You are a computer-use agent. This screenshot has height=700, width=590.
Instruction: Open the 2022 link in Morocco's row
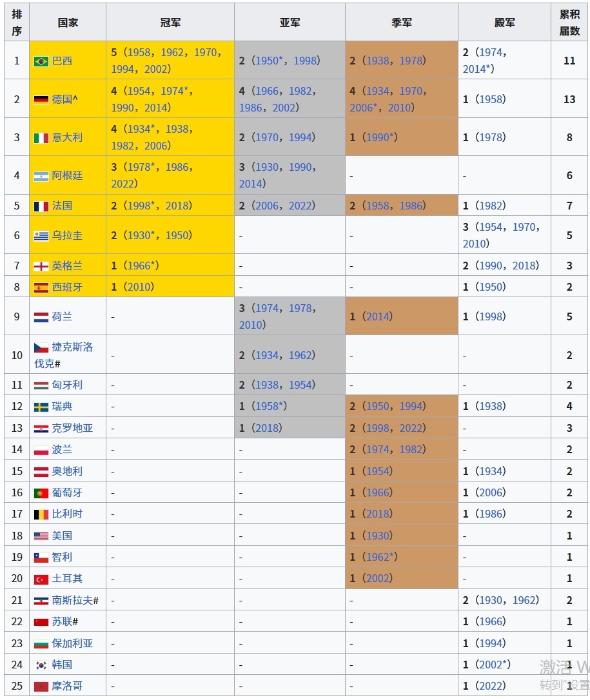tap(491, 686)
